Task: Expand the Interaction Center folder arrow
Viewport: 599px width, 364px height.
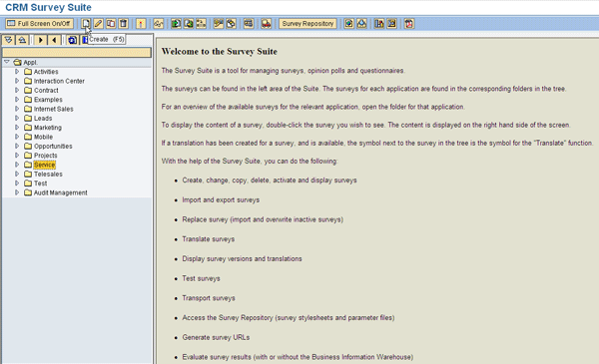Action: tap(17, 81)
